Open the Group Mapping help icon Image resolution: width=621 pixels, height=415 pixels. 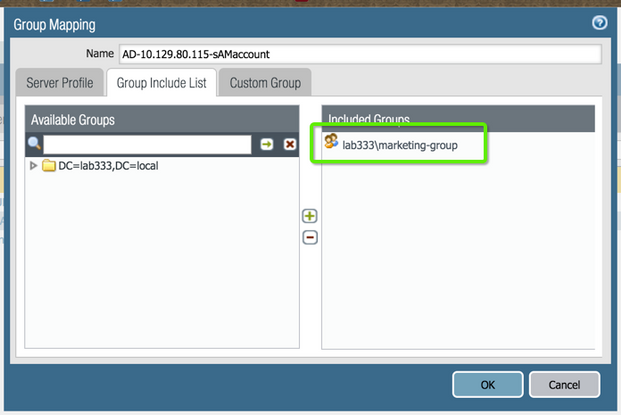(x=600, y=23)
